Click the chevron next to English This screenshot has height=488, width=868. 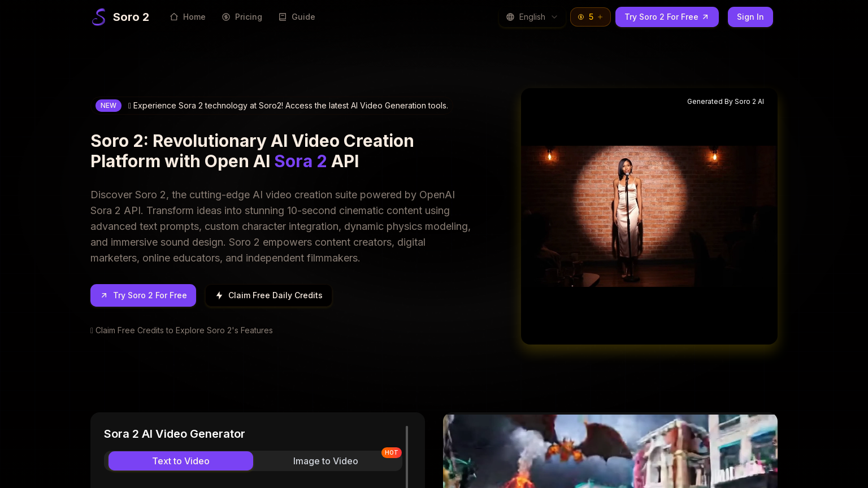pos(554,17)
